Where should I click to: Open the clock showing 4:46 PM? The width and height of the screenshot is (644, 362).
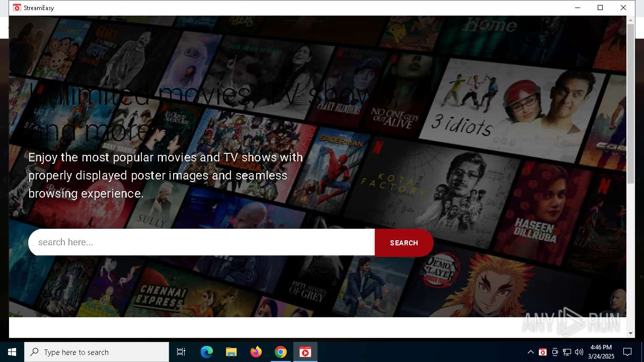pyautogui.click(x=601, y=352)
